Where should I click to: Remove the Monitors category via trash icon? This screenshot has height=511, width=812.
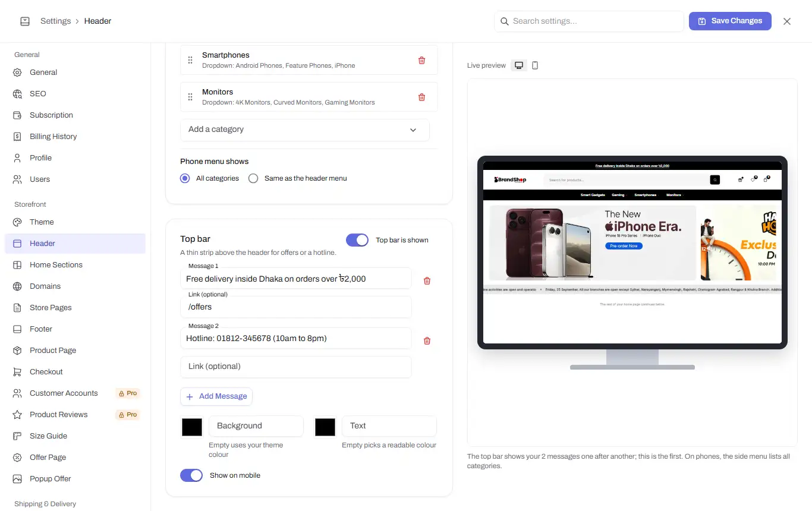point(421,97)
